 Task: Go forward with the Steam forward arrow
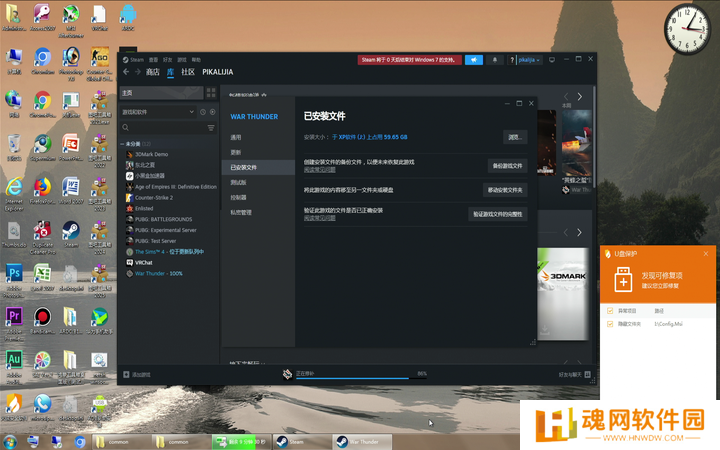click(138, 72)
